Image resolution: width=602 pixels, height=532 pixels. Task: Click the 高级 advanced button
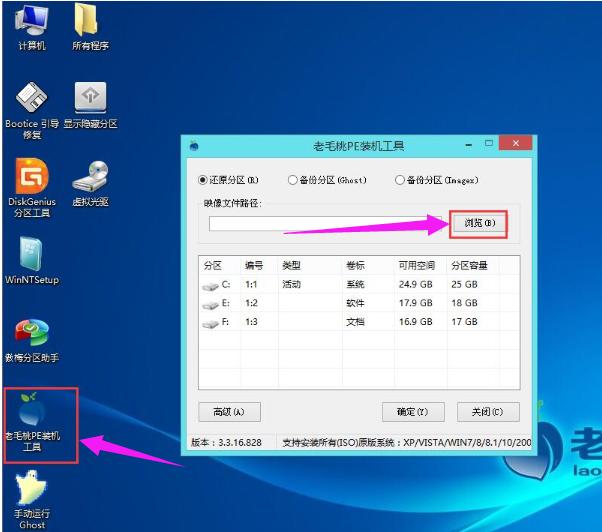(229, 412)
